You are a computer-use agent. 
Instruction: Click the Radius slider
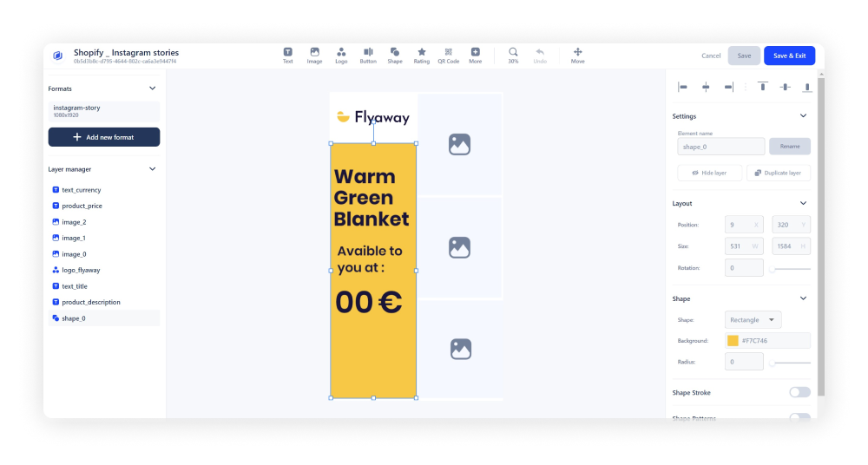click(791, 363)
